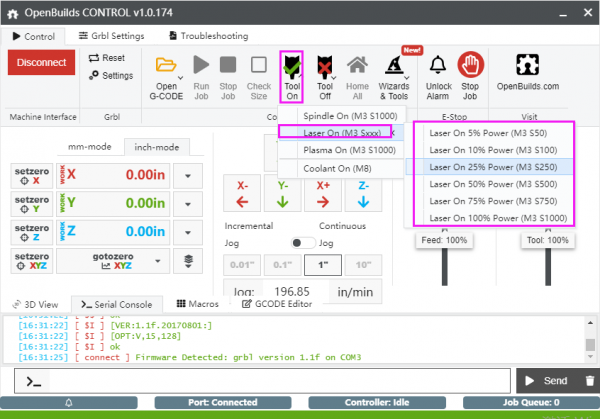Click the Tool 100% slider handle
The height and width of the screenshot is (419, 600).
coord(548,240)
